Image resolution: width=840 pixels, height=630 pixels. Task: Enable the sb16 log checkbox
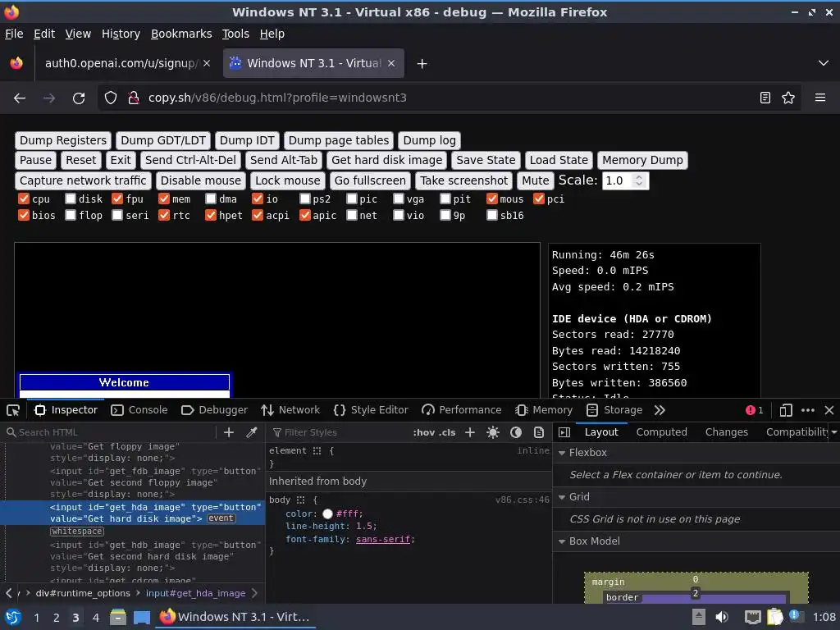(492, 216)
